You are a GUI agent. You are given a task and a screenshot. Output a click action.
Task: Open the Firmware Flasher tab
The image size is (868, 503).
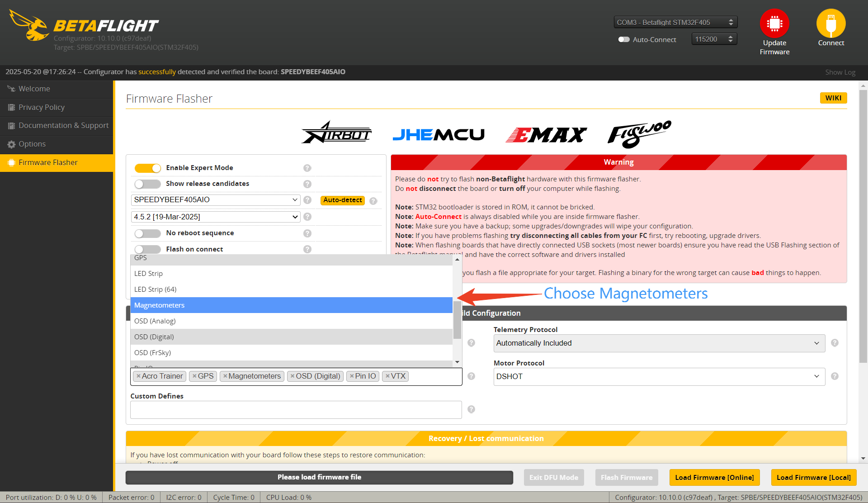(57, 163)
